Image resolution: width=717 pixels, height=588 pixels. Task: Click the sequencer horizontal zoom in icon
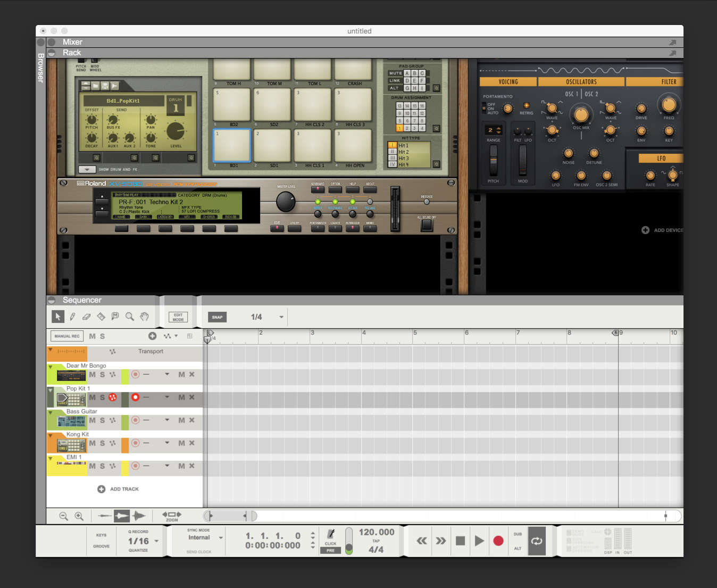point(79,516)
